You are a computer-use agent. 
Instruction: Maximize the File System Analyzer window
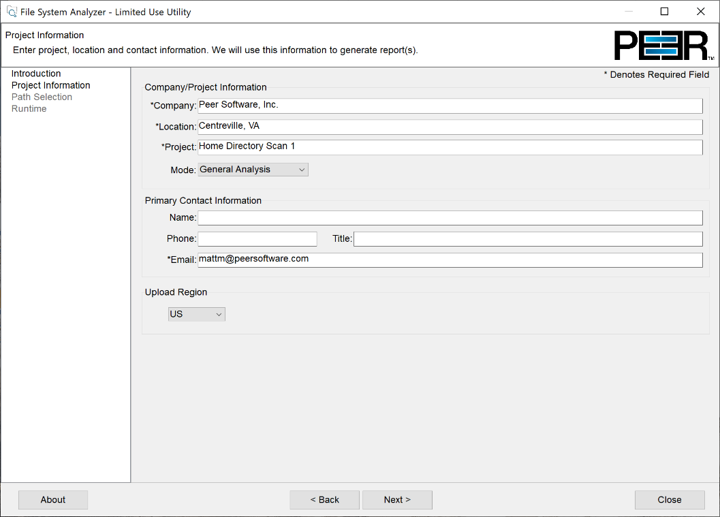coord(664,11)
